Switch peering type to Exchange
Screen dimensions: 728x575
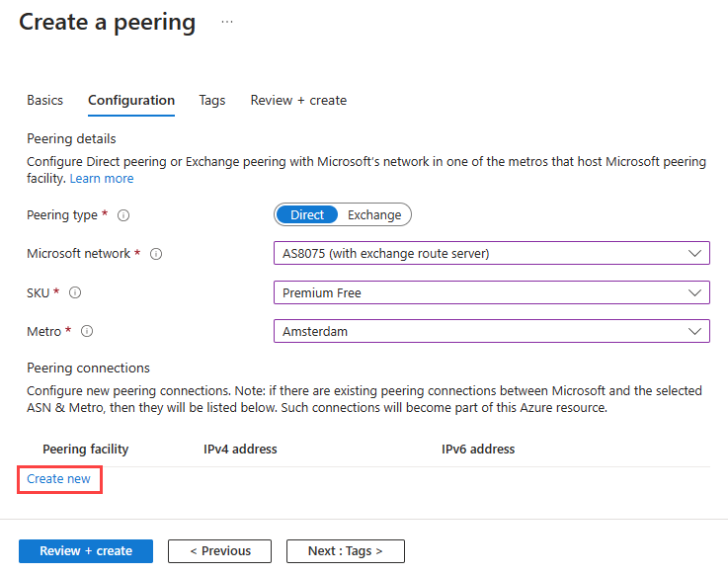[x=374, y=214]
